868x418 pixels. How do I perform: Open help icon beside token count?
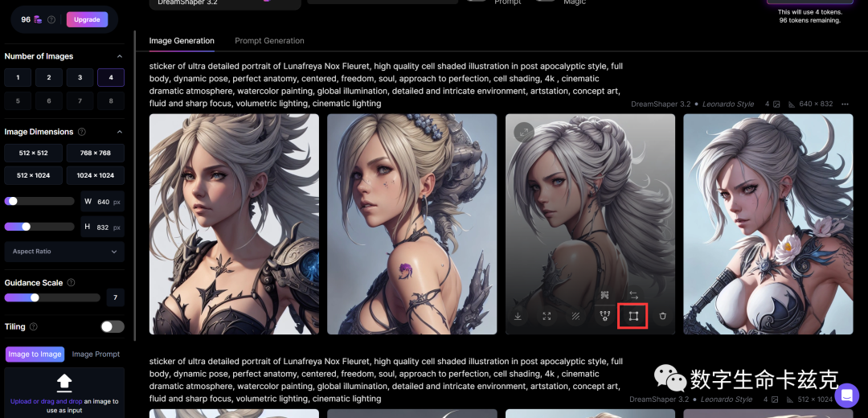[x=51, y=19]
